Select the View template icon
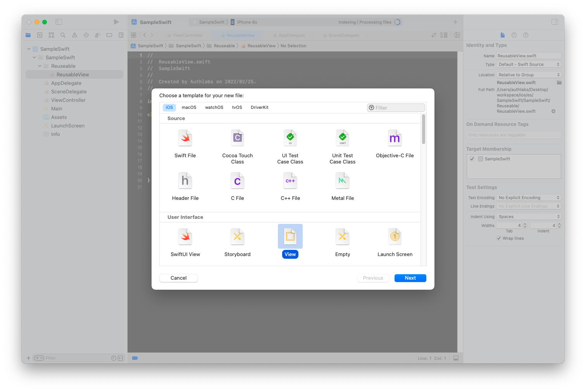Viewport: 586px width, 392px height. coord(290,236)
